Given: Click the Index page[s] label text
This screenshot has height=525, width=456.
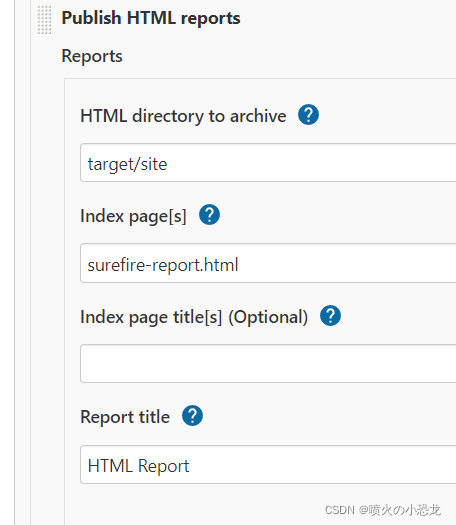Looking at the screenshot, I should tap(133, 216).
